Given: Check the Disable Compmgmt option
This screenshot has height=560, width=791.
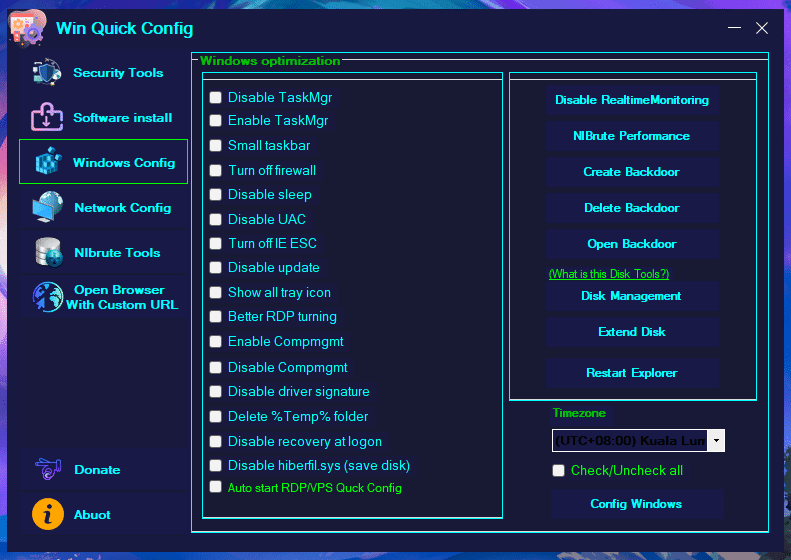Looking at the screenshot, I should [x=215, y=367].
